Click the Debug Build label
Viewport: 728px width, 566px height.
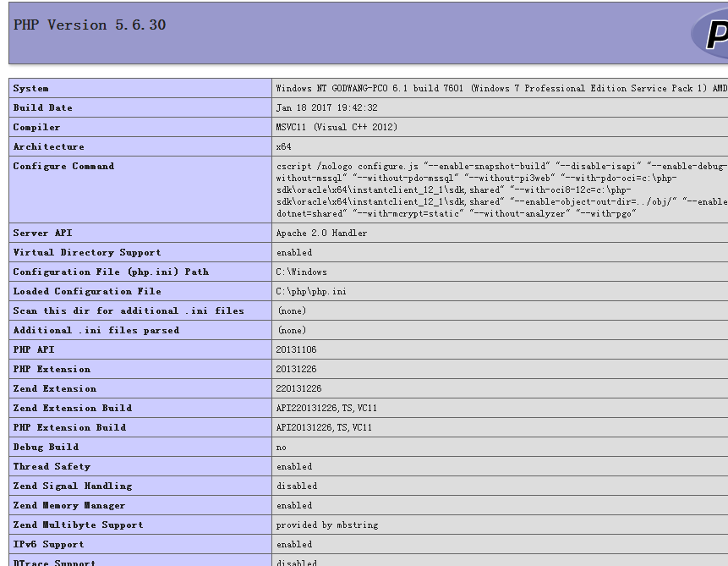(46, 448)
